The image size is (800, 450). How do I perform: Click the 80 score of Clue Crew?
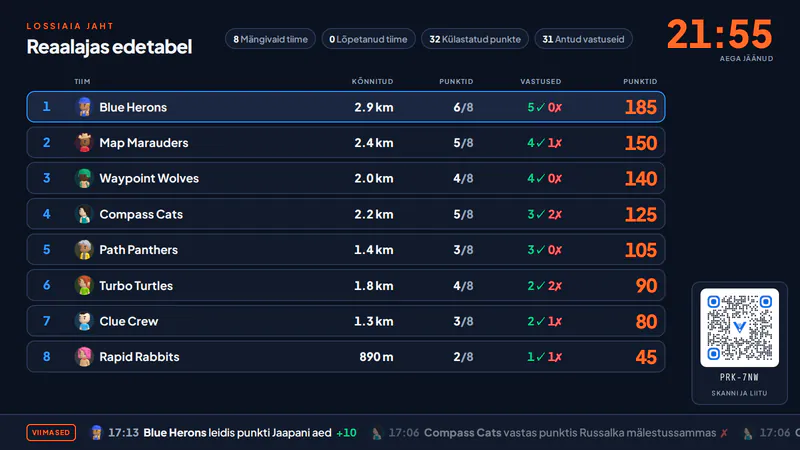click(x=646, y=321)
